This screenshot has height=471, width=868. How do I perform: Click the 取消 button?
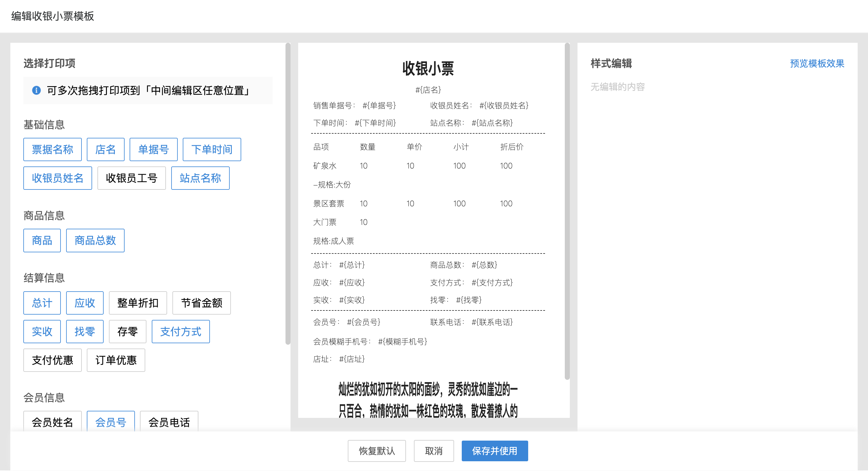point(434,450)
